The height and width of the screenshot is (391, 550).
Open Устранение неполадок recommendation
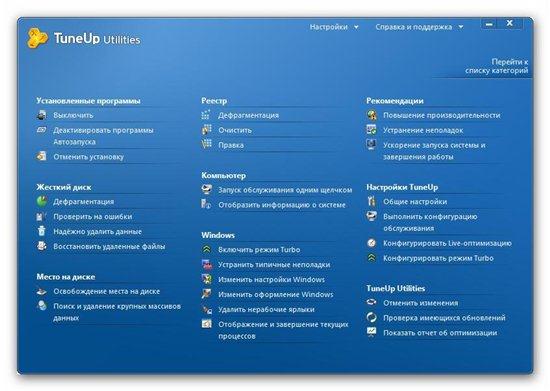click(x=423, y=130)
